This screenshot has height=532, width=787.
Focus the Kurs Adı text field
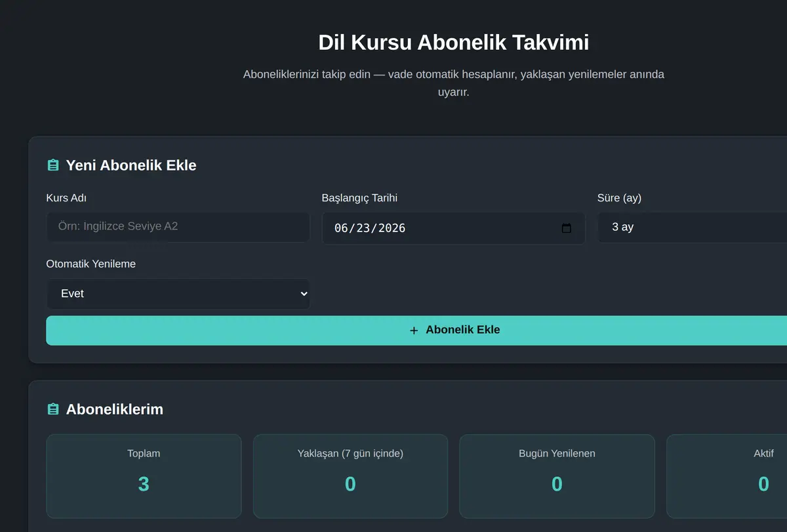coord(178,227)
